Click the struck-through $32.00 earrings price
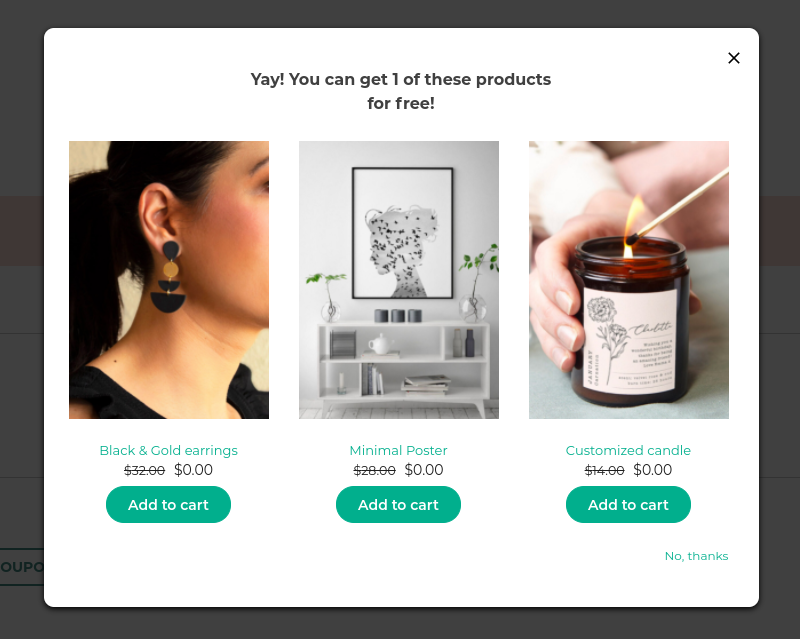Viewport: 800px width, 639px height. pos(144,470)
